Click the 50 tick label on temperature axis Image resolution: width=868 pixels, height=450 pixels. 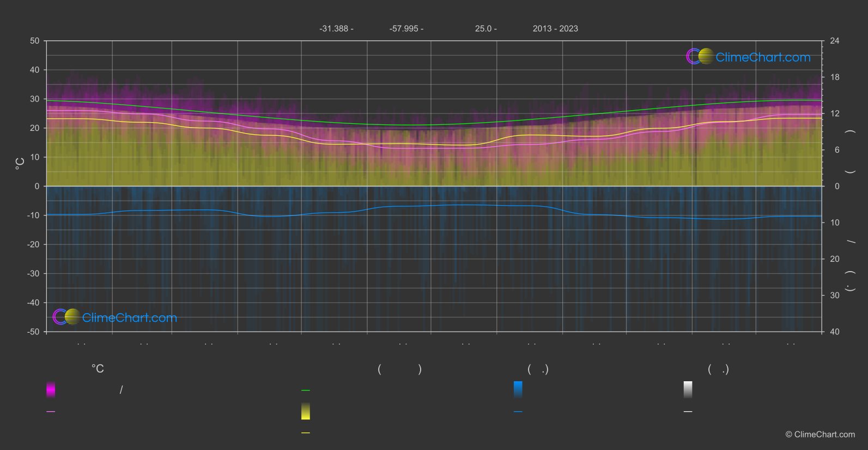pos(35,41)
